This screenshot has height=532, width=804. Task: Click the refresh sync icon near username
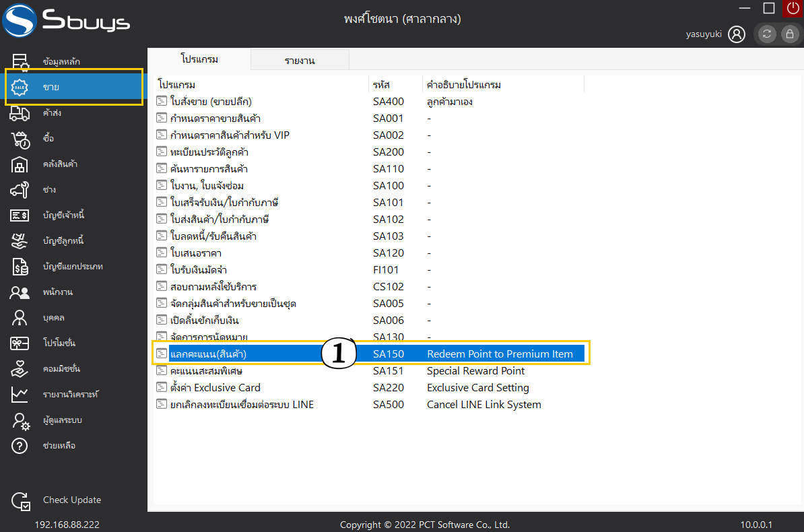tap(766, 34)
